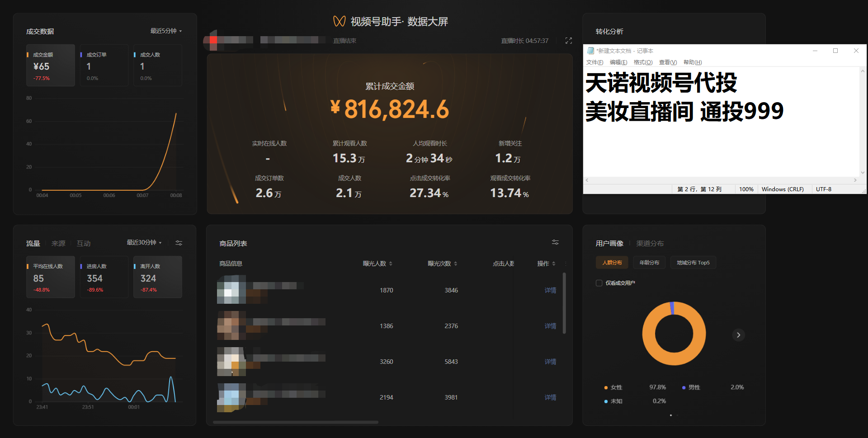This screenshot has height=438, width=868.
Task: Click thumbnail of product with 5843 exposures
Action: coord(231,362)
